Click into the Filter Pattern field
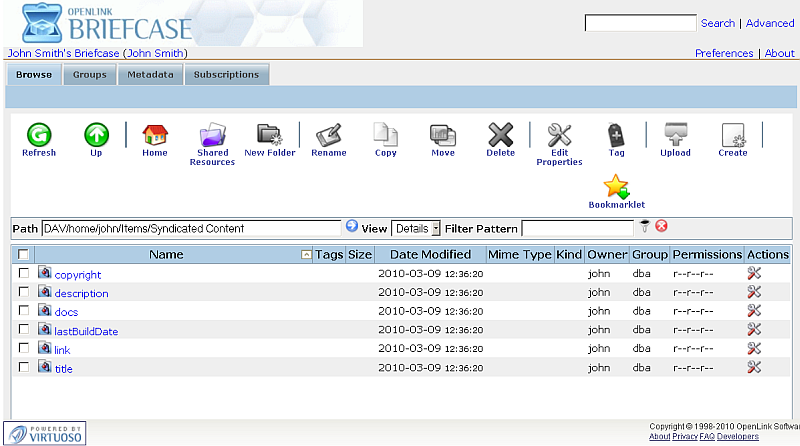This screenshot has width=800, height=446. click(577, 228)
